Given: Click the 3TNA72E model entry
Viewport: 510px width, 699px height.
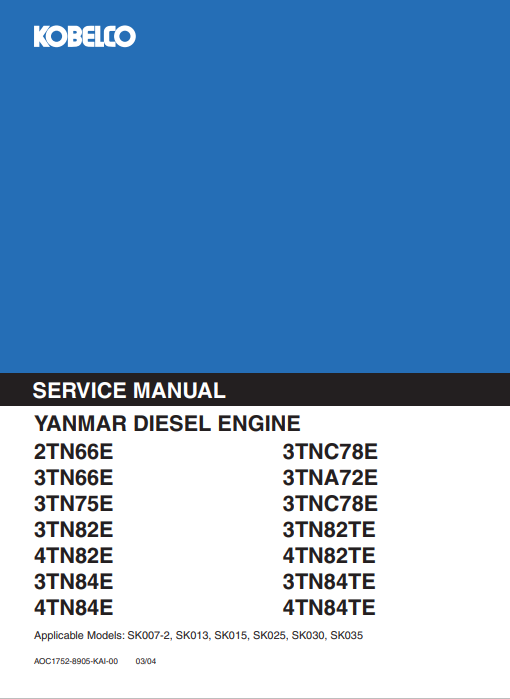Looking at the screenshot, I should point(330,478).
